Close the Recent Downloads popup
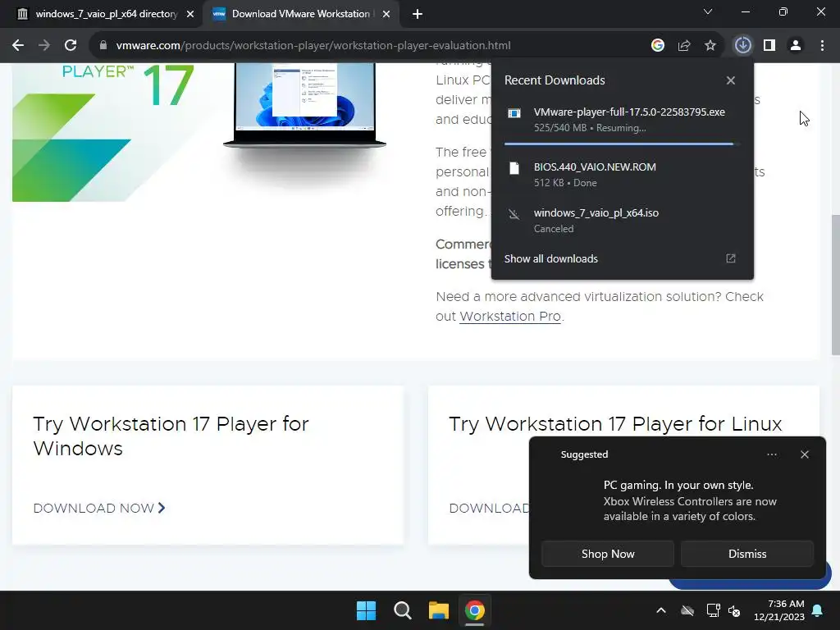The image size is (840, 630). 731,80
